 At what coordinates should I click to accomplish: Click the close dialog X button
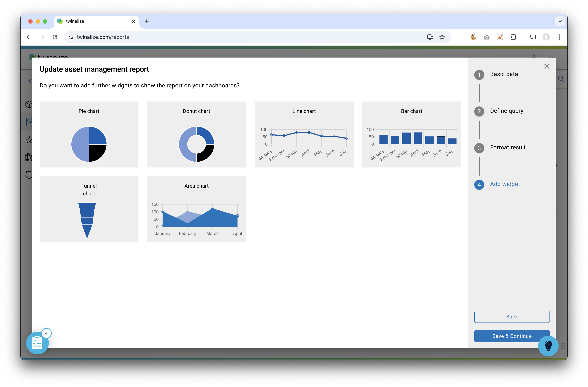[x=547, y=67]
